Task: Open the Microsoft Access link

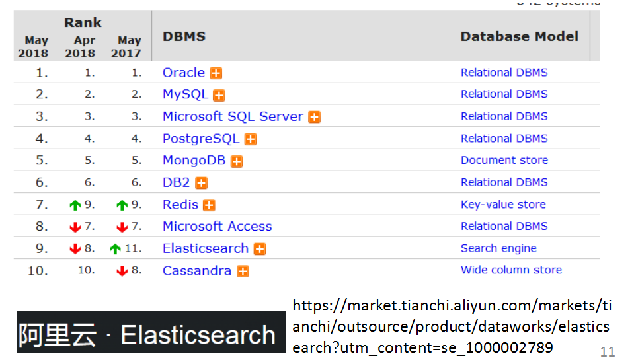Action: coord(218,226)
